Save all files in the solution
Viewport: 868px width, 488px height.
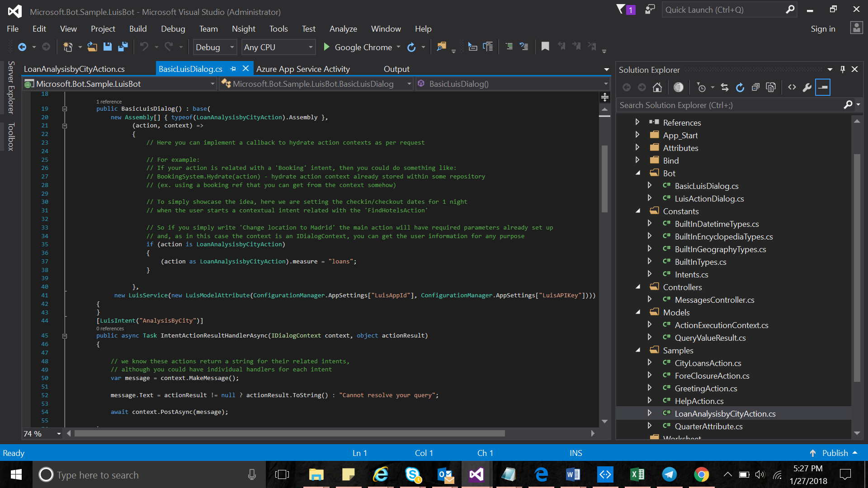[122, 47]
